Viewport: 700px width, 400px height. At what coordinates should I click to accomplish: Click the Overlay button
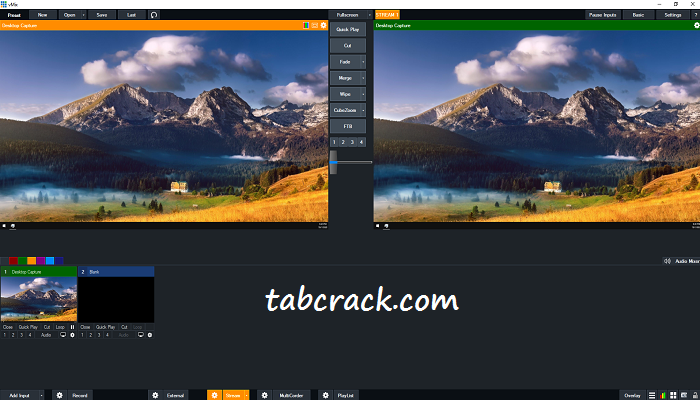[x=632, y=395]
